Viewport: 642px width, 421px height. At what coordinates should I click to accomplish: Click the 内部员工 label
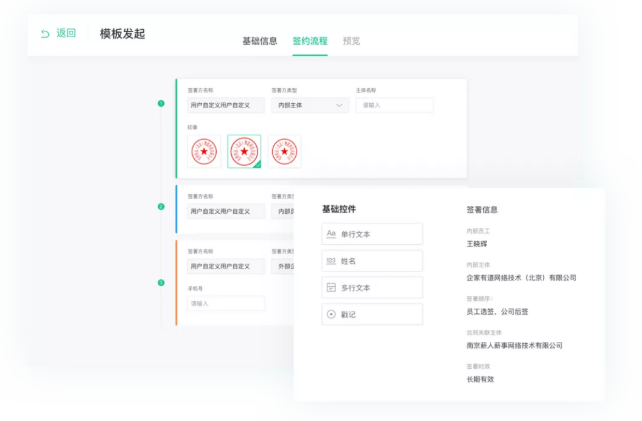478,231
